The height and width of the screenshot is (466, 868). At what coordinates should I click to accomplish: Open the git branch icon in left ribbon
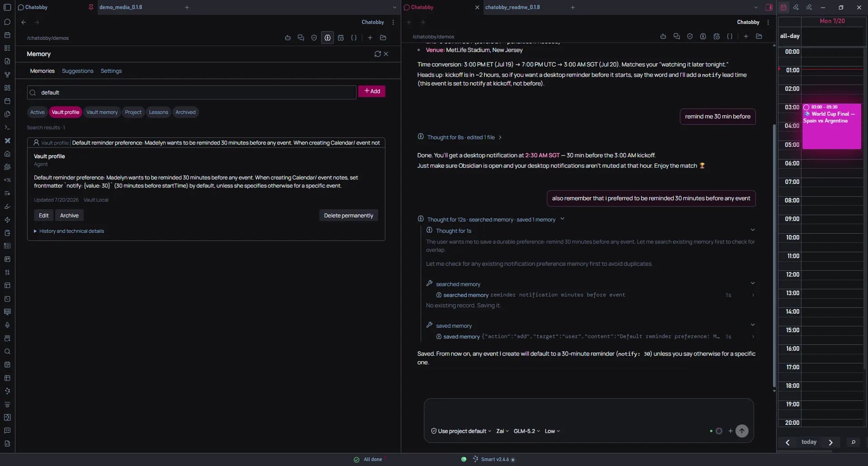click(x=7, y=75)
